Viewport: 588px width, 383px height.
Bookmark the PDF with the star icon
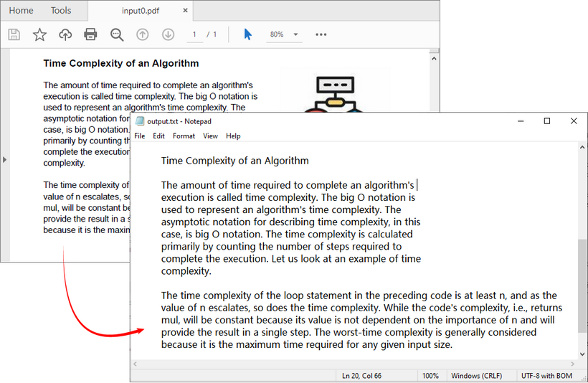(x=39, y=34)
